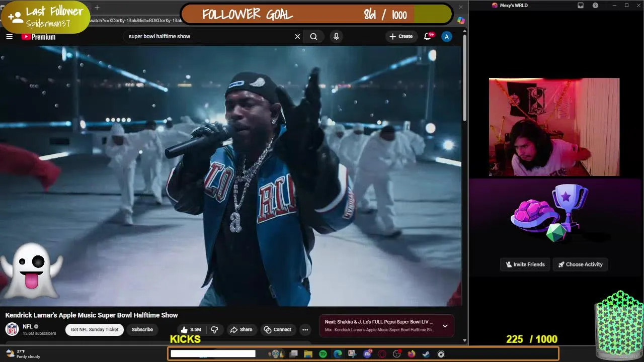The image size is (644, 362).
Task: Open the browser extension icon by address bar
Action: point(461,21)
